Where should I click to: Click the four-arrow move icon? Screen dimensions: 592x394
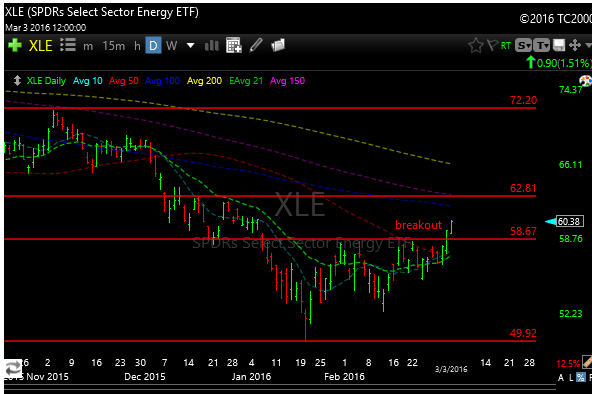575,45
